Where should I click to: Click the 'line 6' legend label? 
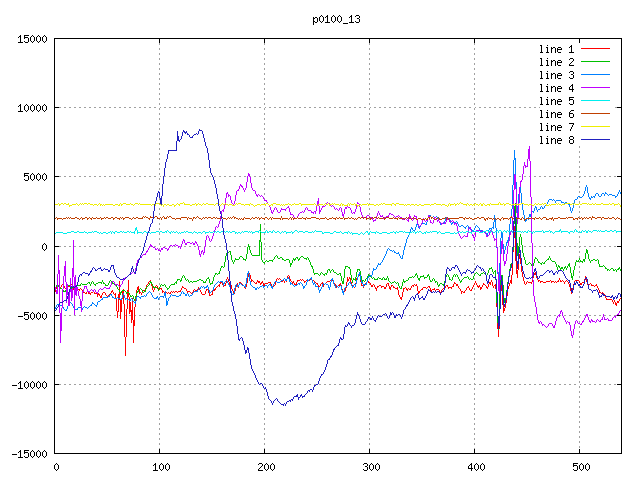(556, 114)
